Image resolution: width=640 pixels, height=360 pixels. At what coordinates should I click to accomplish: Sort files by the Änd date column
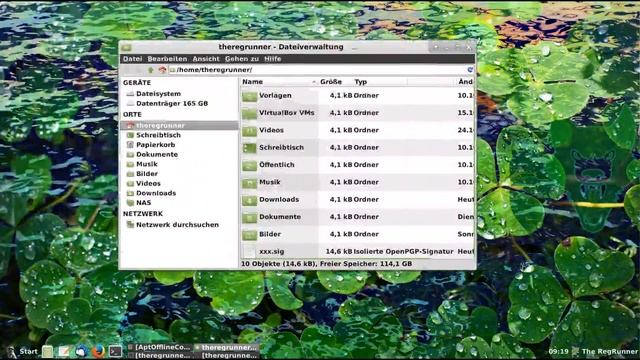465,82
